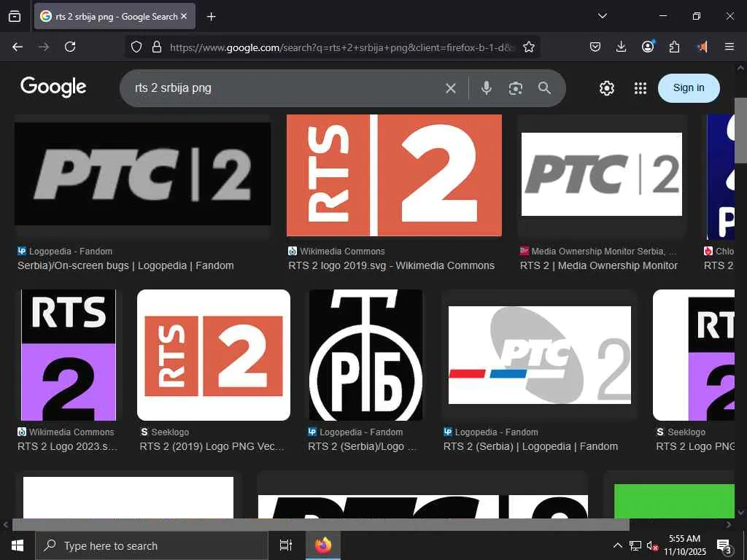
Task: Search by image with Lens icon
Action: coord(516,88)
